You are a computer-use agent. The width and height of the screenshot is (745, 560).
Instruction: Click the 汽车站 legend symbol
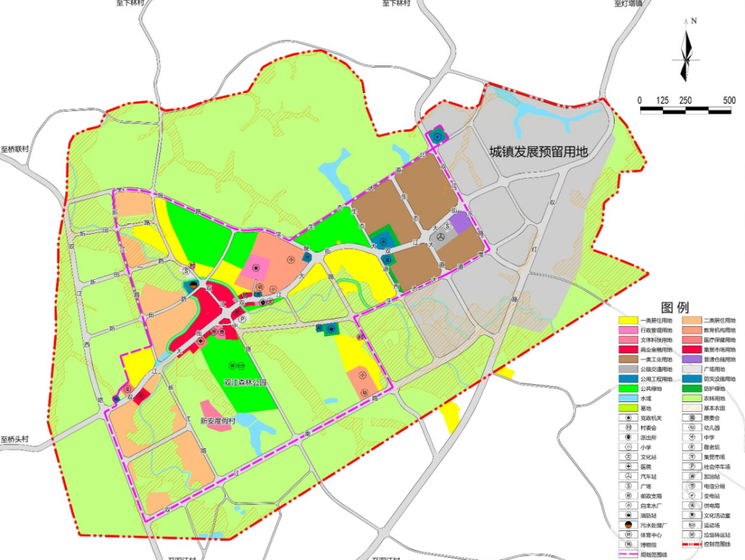pos(628,477)
